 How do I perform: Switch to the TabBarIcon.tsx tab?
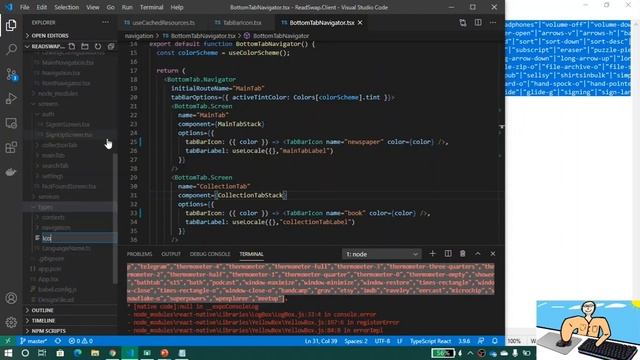[x=242, y=22]
